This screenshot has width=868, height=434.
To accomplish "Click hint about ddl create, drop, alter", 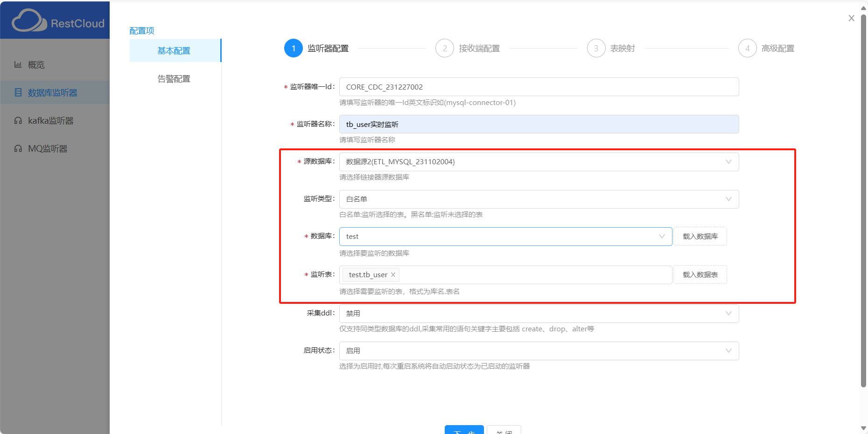I will 467,329.
